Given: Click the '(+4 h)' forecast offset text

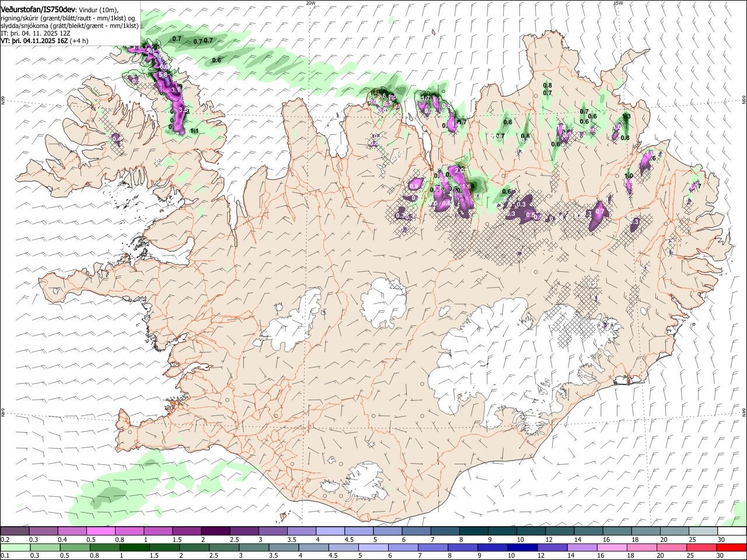Looking at the screenshot, I should point(79,41).
